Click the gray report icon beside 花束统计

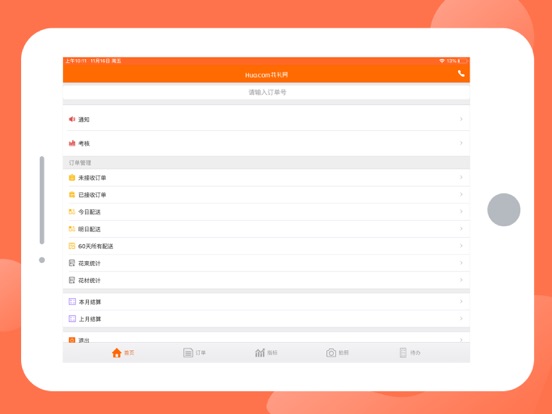click(72, 263)
